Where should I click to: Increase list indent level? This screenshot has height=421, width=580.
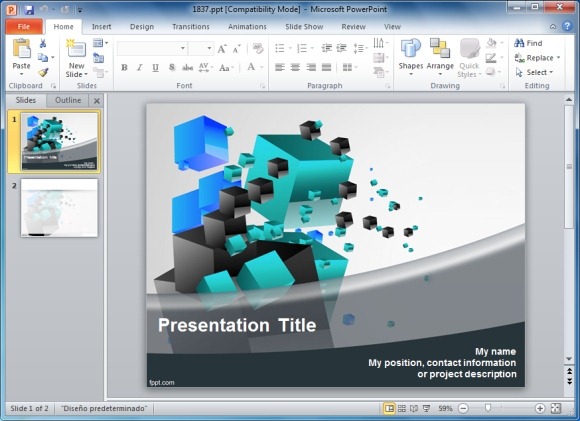pyautogui.click(x=341, y=48)
